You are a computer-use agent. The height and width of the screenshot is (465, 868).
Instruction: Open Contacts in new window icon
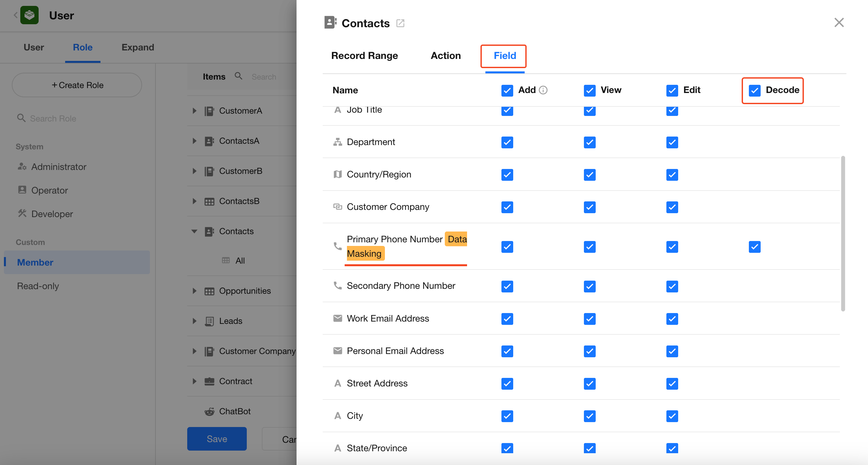(x=400, y=23)
